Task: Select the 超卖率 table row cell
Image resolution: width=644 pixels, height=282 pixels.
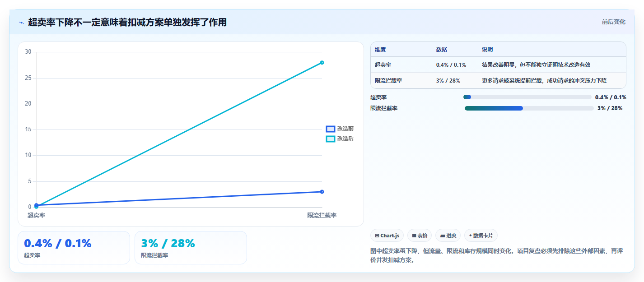Action: tap(383, 65)
